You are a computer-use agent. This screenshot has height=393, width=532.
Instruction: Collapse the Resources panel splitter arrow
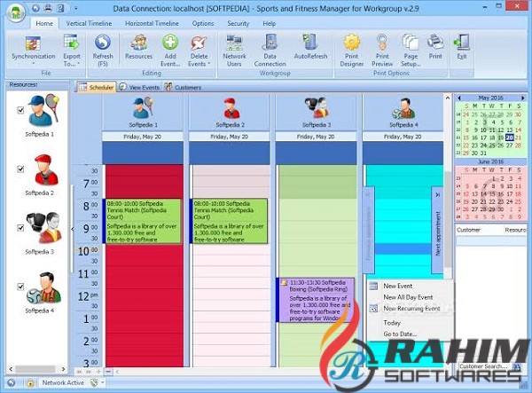tap(72, 229)
